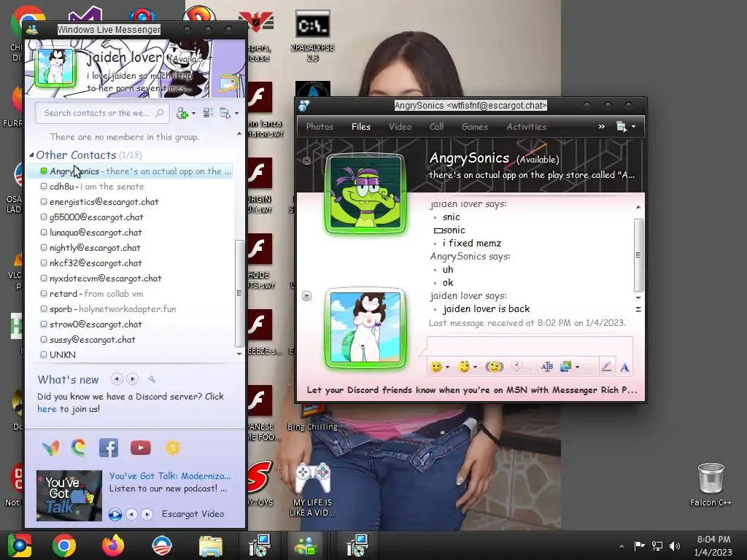The image size is (747, 560).
Task: Open What's new wrench options icon
Action: tap(152, 379)
